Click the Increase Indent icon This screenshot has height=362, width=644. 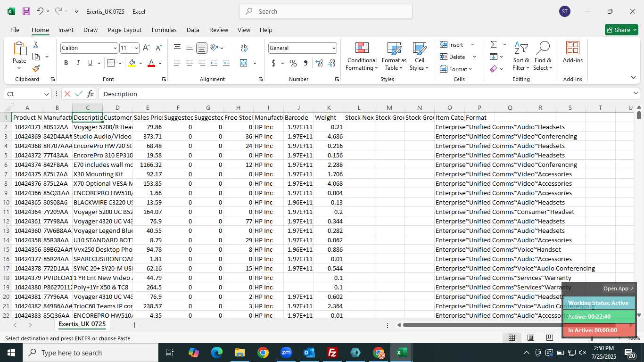pos(226,63)
